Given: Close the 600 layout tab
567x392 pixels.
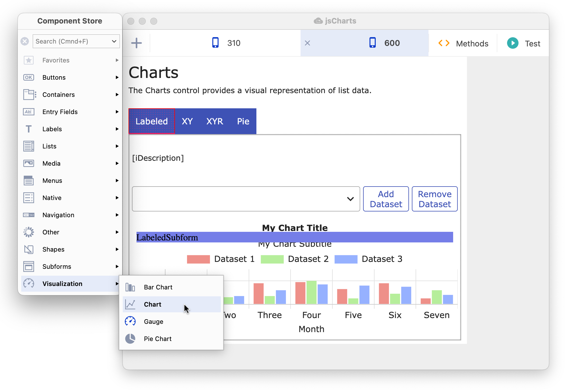Looking at the screenshot, I should pos(307,43).
